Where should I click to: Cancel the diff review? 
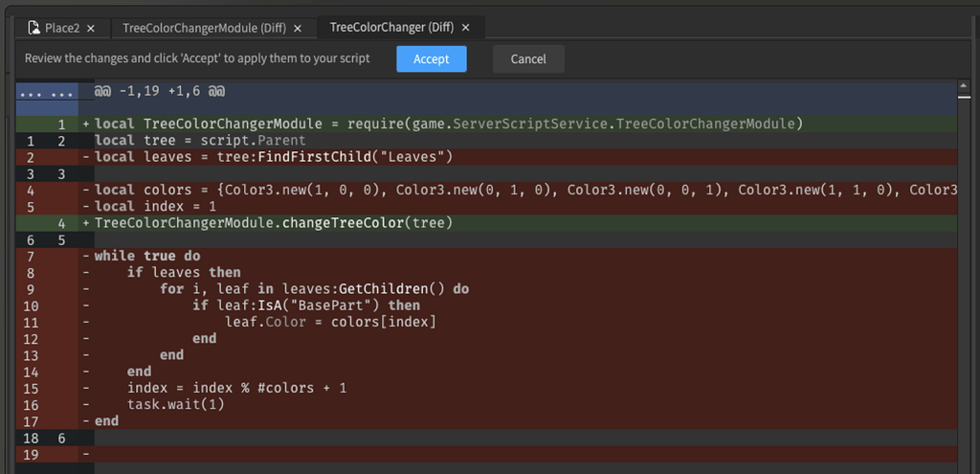528,59
